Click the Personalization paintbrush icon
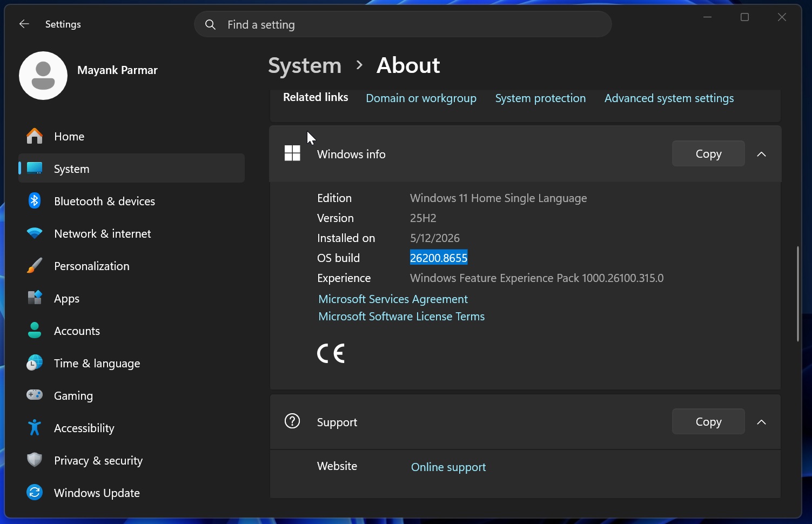Image resolution: width=812 pixels, height=524 pixels. pos(35,266)
